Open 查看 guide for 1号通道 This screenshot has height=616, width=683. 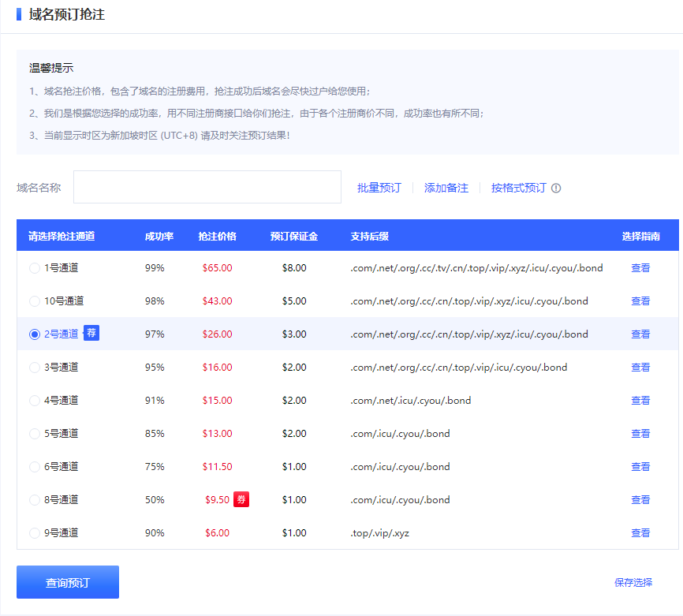coord(640,268)
